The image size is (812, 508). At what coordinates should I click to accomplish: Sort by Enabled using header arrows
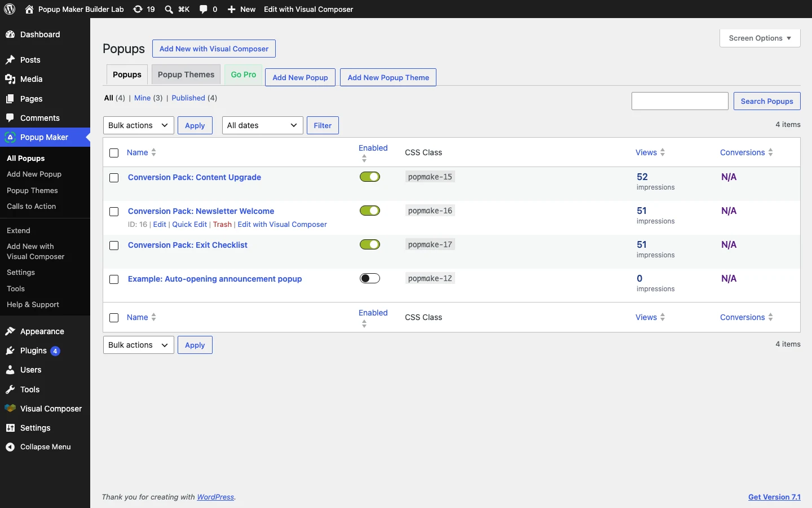point(364,159)
